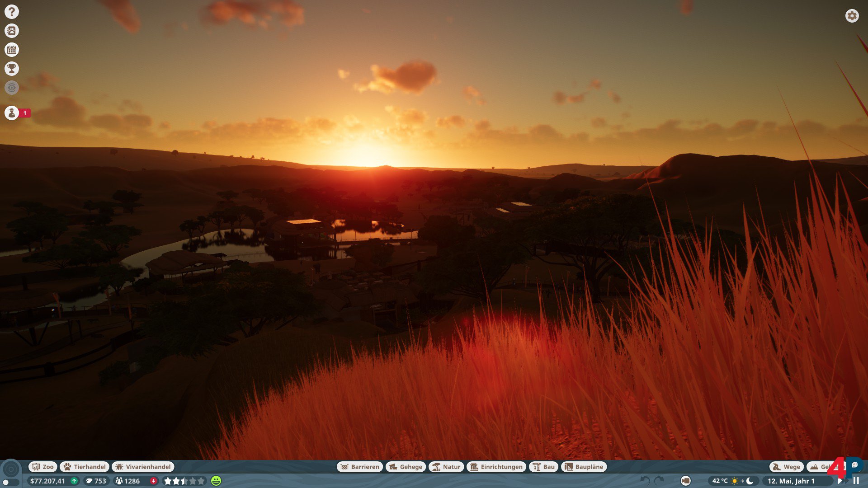Open Vivarienhandel exhibit trade

point(143,467)
